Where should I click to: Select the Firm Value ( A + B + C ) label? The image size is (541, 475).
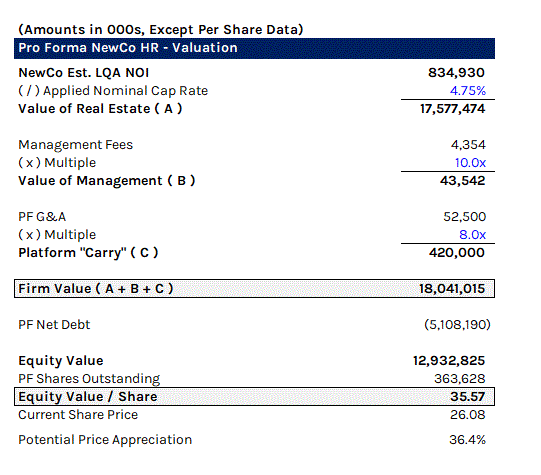pyautogui.click(x=96, y=289)
